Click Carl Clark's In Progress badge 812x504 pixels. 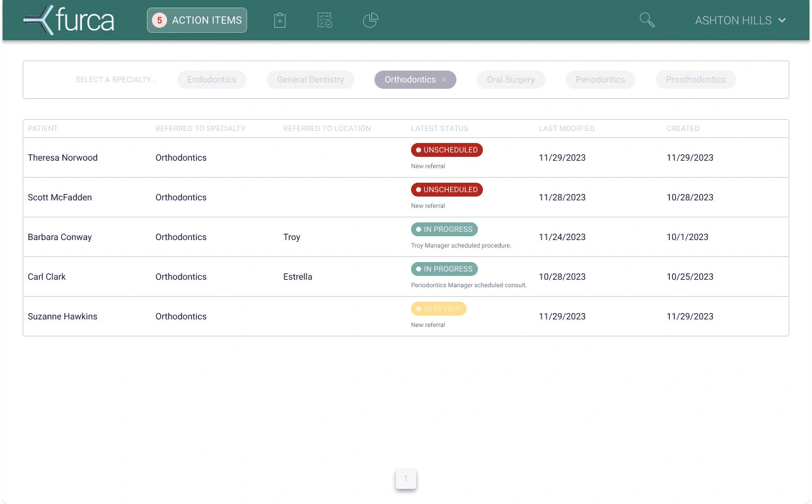click(x=444, y=269)
